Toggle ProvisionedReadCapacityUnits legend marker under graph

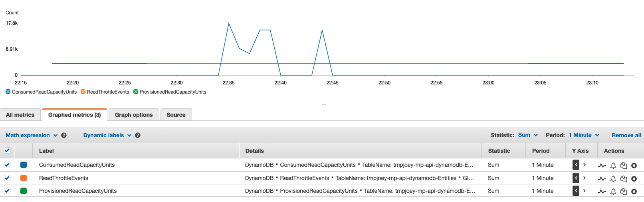[x=136, y=92]
